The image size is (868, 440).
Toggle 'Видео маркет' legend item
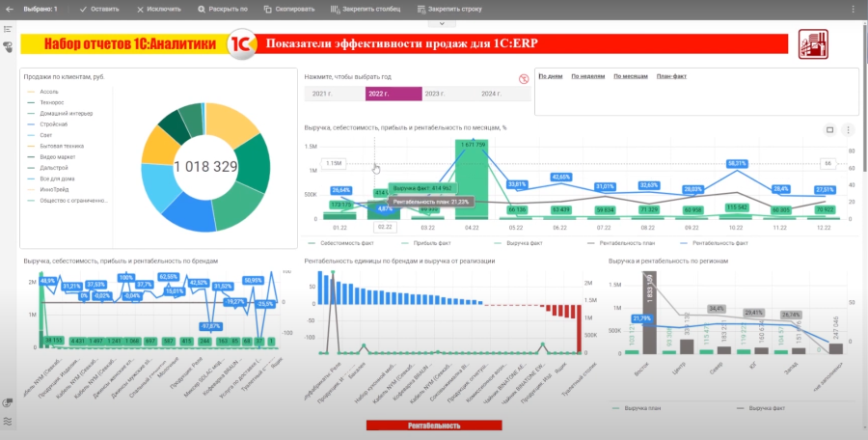click(x=51, y=157)
